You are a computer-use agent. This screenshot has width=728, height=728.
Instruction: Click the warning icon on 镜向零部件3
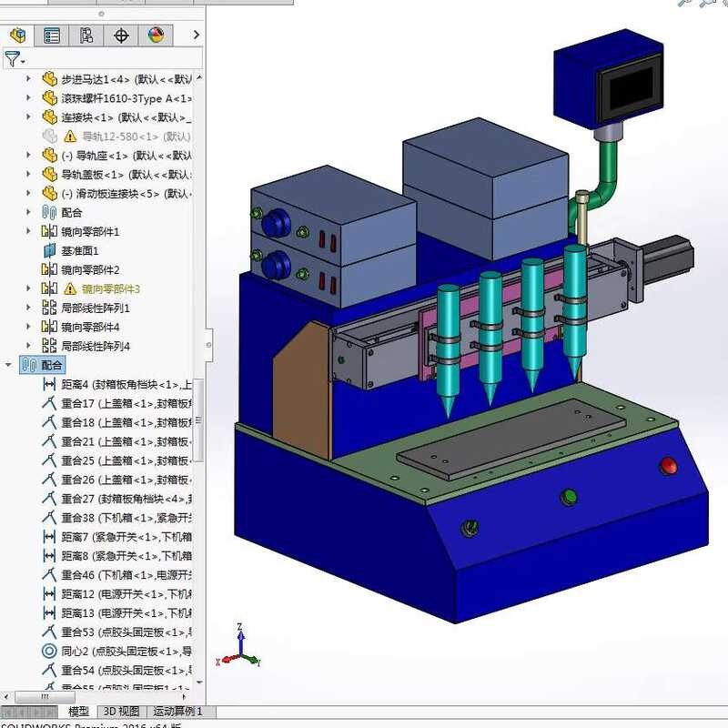[x=70, y=288]
